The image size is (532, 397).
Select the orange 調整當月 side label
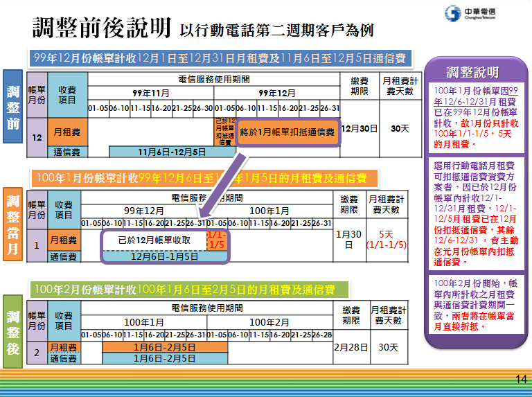(13, 224)
